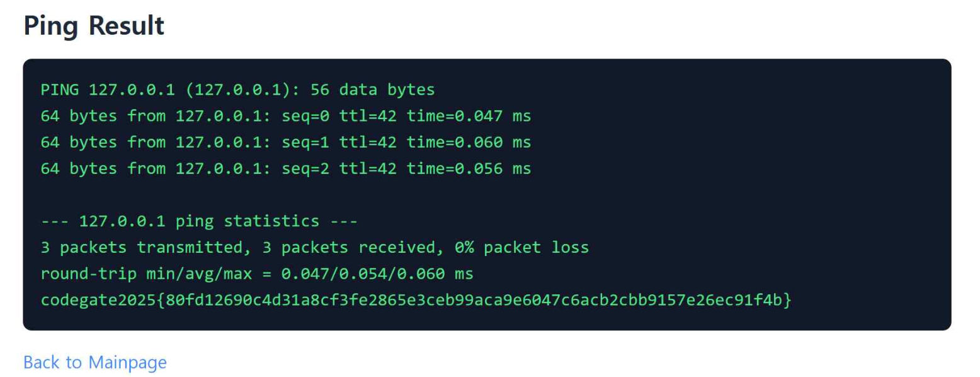Click the seq=2 ping reply line
Screen dimensions: 980x377
pos(286,169)
